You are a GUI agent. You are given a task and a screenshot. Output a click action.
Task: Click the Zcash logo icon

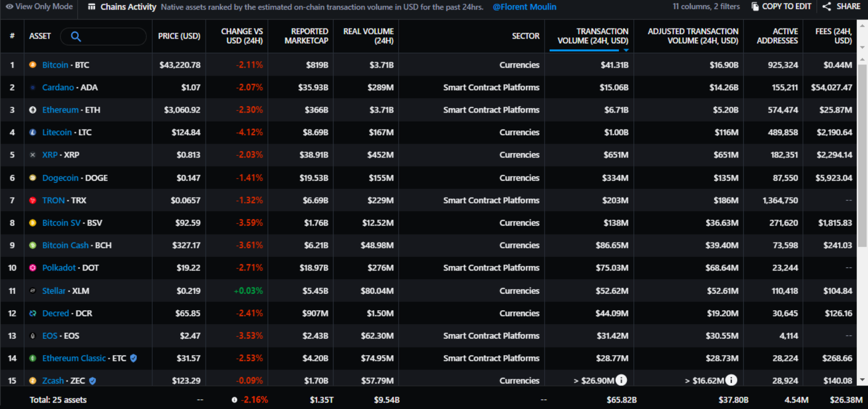click(x=33, y=381)
